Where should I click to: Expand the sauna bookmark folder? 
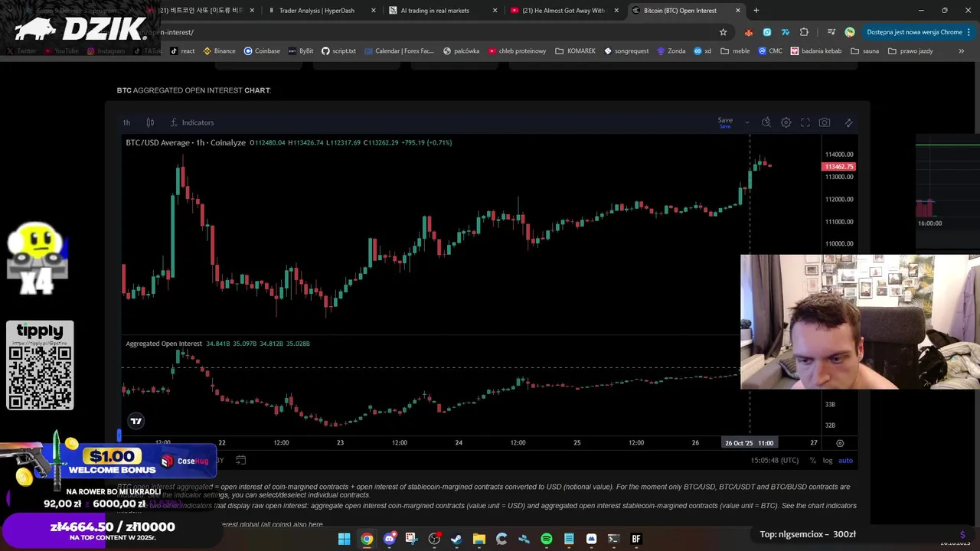coord(864,51)
